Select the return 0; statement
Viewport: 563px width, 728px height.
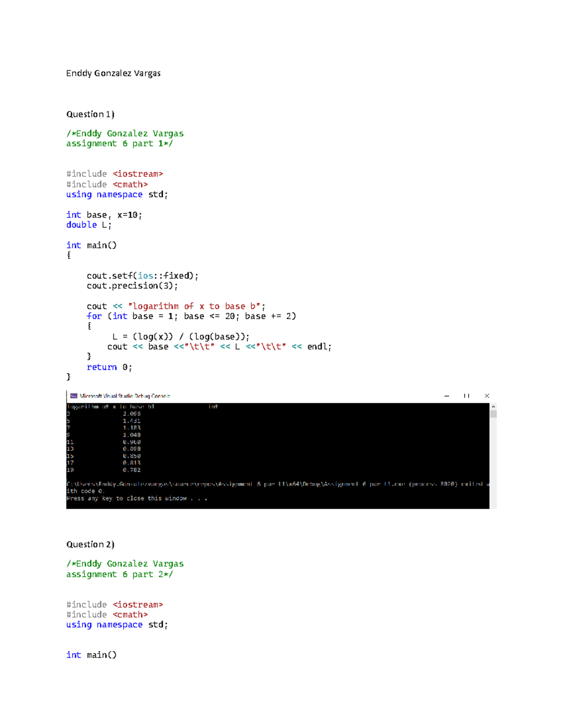(x=109, y=367)
